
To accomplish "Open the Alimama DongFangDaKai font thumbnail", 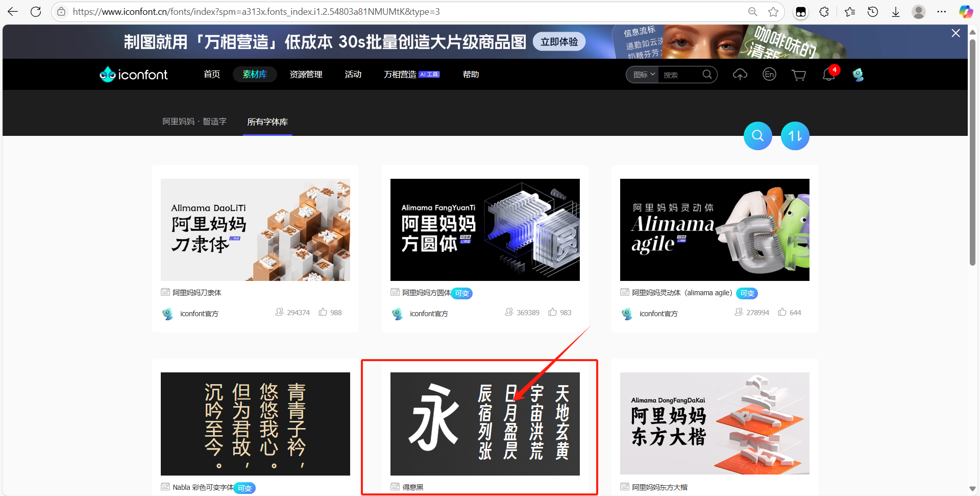I will (715, 424).
